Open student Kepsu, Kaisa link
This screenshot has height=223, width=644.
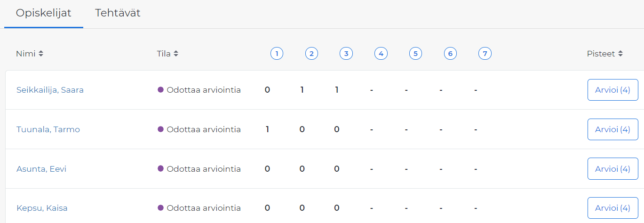pyautogui.click(x=42, y=208)
